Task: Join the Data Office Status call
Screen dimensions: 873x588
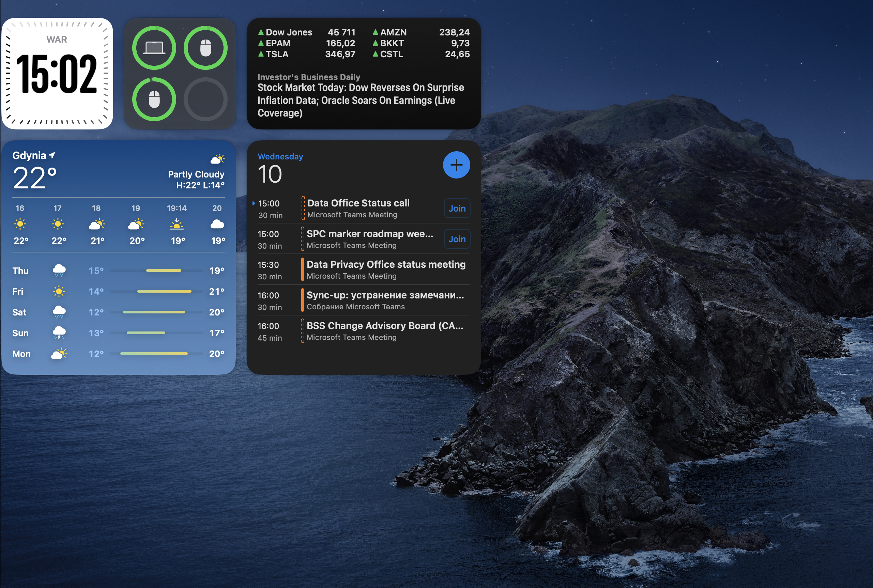Action: 457,208
